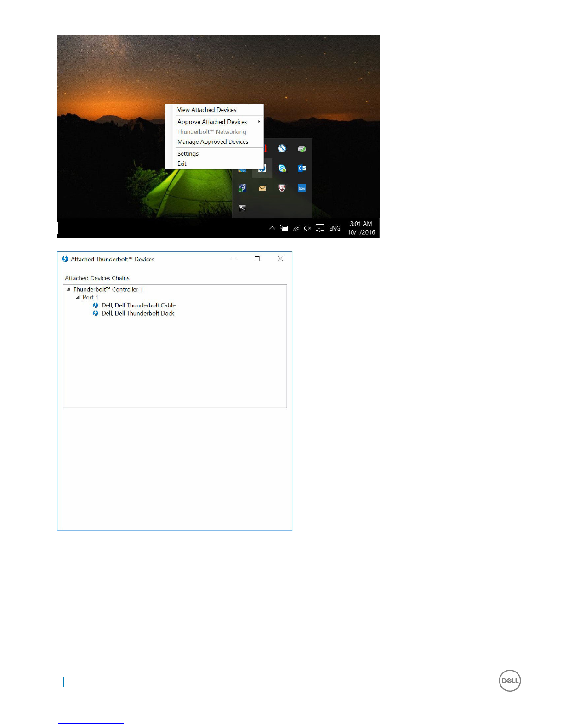Click the Thunderbolt logo in window title bar

pyautogui.click(x=65, y=259)
